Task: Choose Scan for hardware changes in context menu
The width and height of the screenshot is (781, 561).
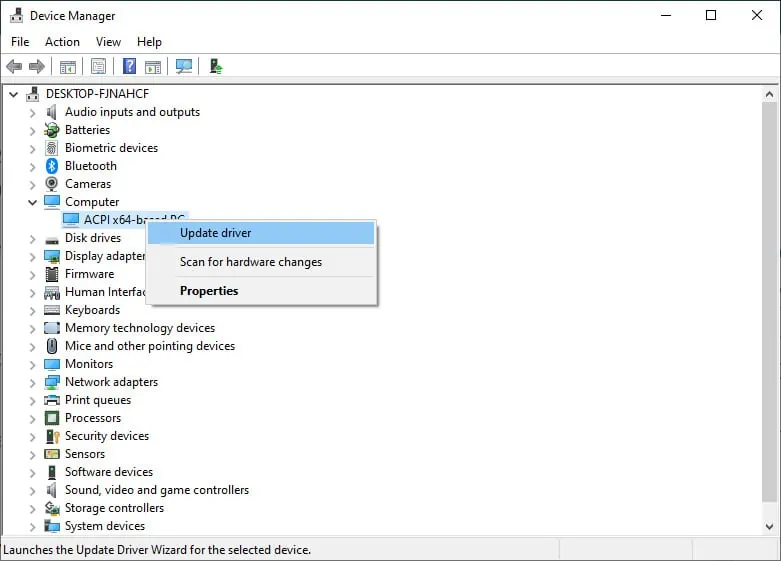Action: [x=261, y=262]
